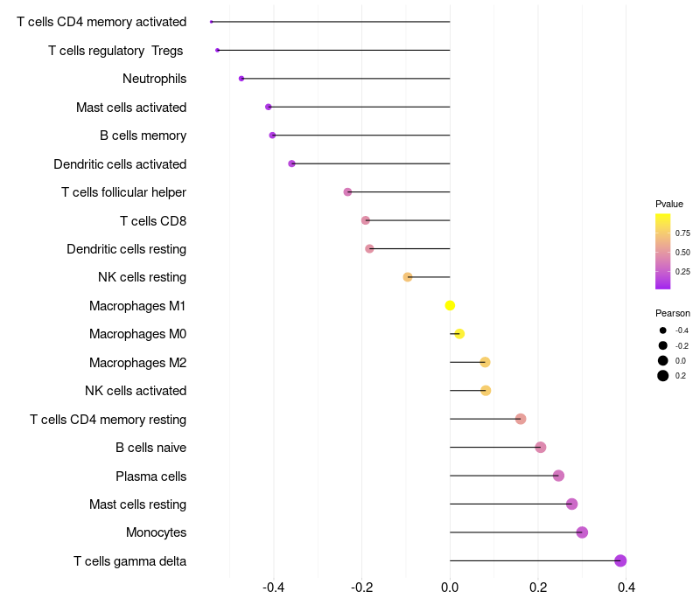Click the T cells CD4 memory activated label
The image size is (700, 612).
[101, 22]
